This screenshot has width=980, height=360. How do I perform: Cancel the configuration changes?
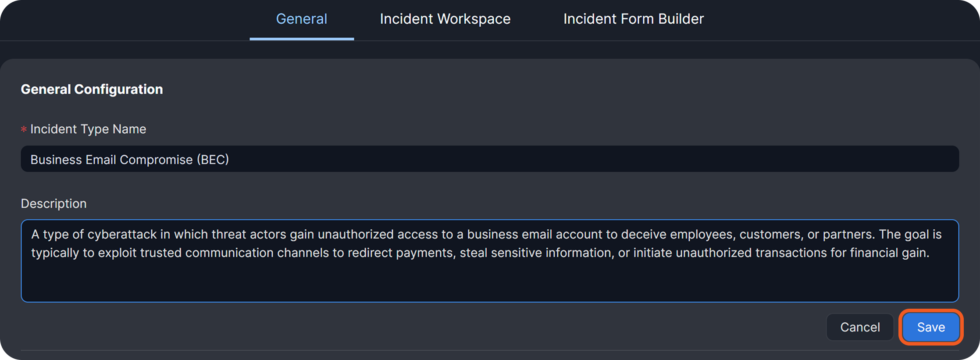coord(859,327)
